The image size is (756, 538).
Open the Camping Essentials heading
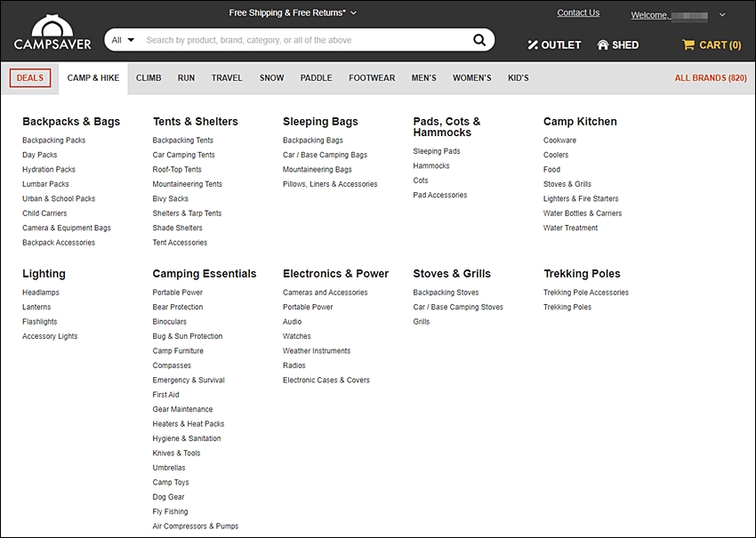point(205,274)
